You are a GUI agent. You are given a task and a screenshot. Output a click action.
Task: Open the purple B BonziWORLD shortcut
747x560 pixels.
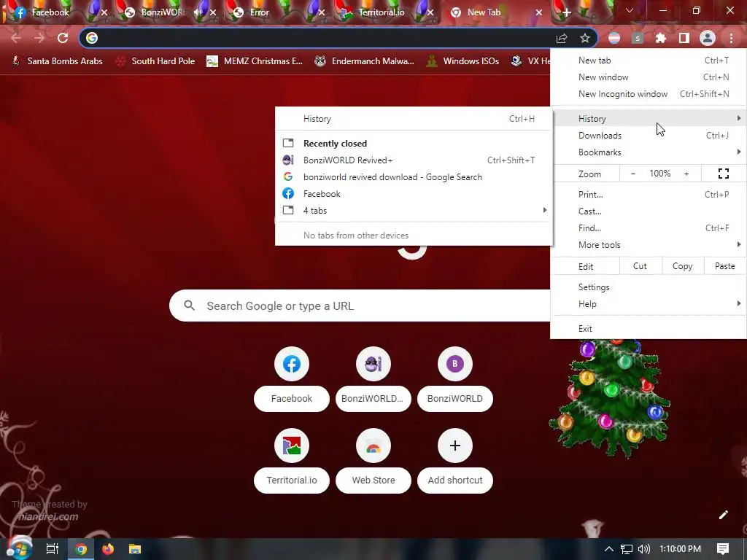pos(455,378)
